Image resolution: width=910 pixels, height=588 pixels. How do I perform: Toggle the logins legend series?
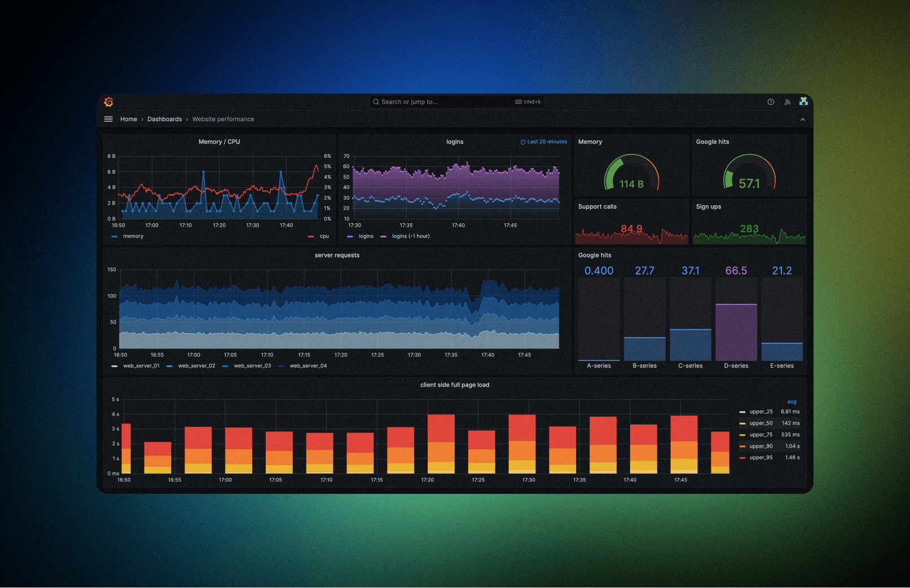[366, 236]
